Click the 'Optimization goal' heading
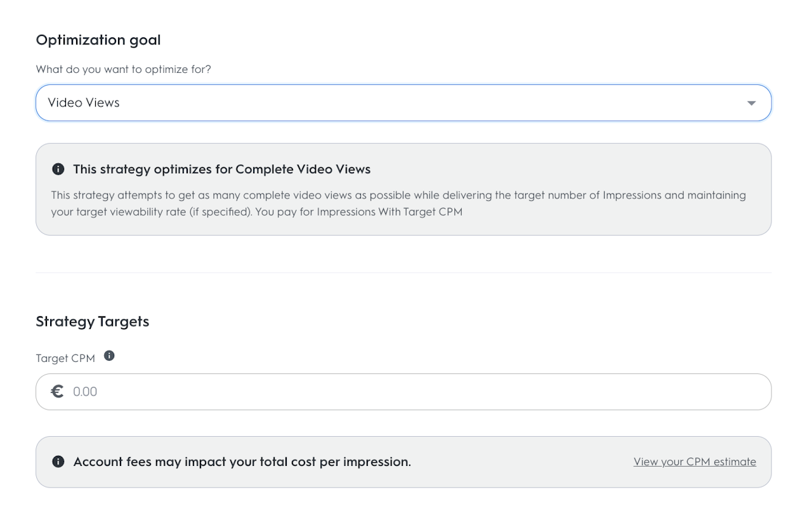Viewport: 812px width, 516px height. (x=98, y=40)
